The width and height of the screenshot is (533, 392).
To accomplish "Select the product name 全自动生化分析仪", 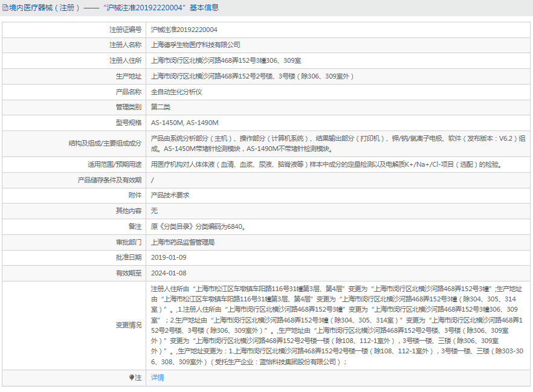I will [175, 92].
